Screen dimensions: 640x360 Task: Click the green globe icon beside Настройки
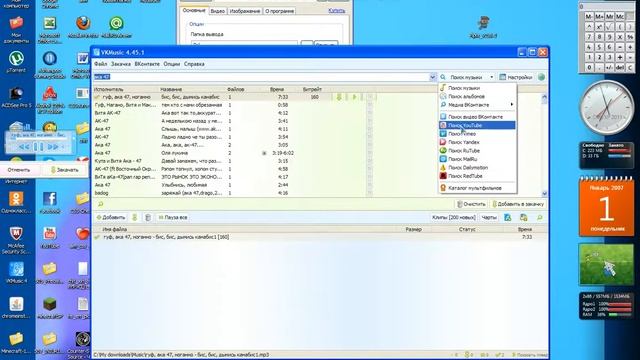coord(542,77)
